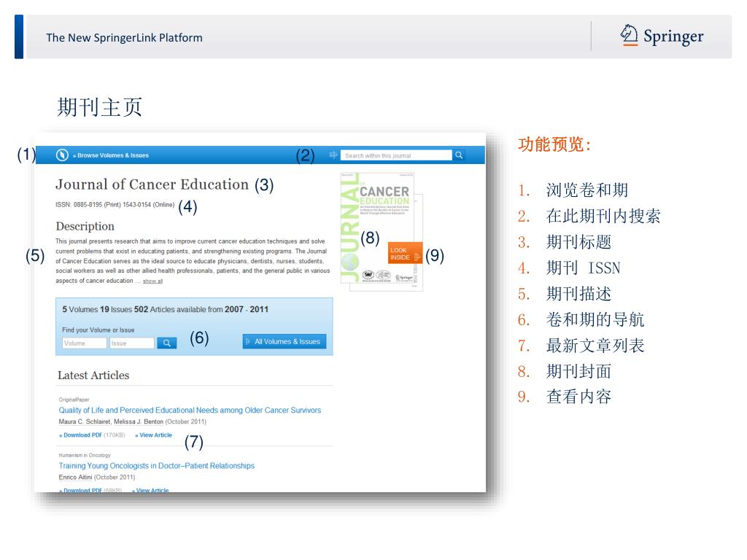Screen dimensions: 747x560
Task: Click the Volume input field
Action: (85, 343)
